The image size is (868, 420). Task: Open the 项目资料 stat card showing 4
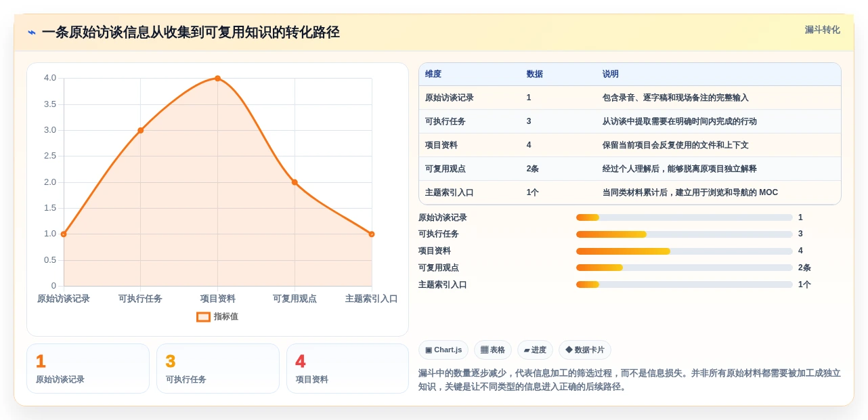347,369
